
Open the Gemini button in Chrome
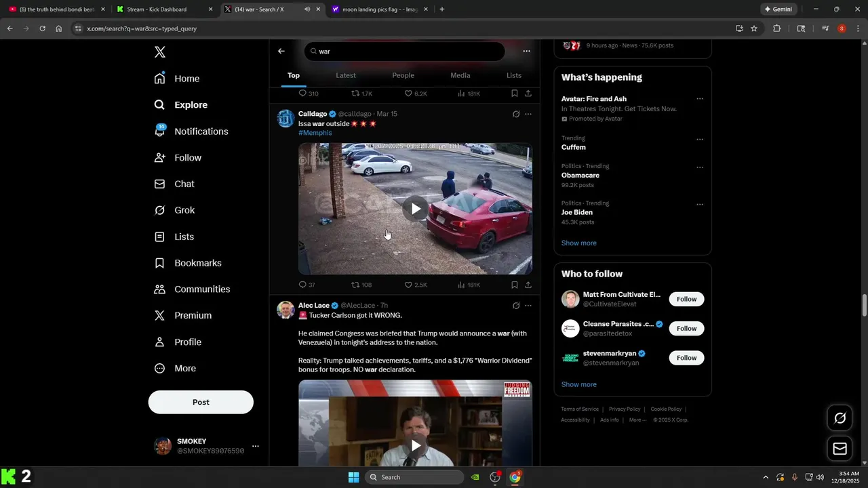(x=778, y=9)
